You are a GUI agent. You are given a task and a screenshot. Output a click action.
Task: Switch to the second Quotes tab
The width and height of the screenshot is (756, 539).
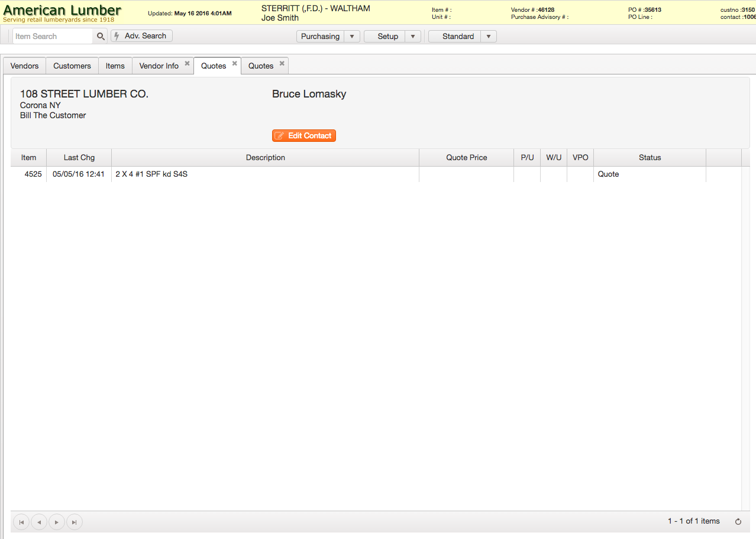[261, 66]
